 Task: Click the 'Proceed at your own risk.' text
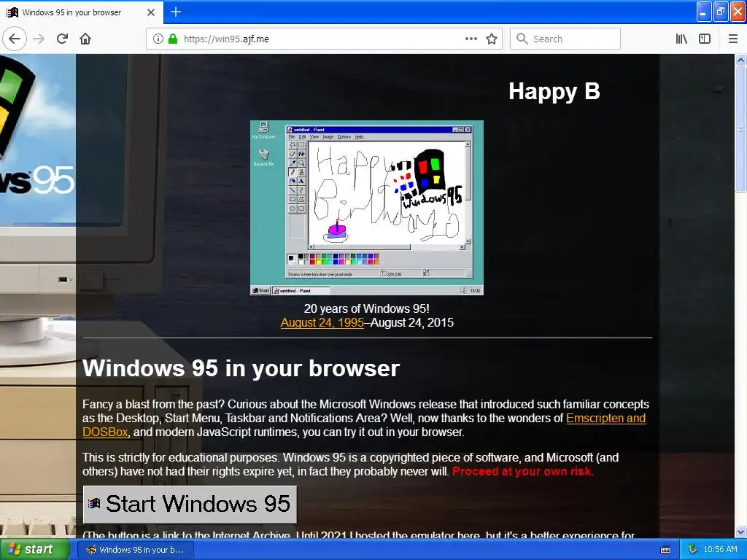tap(522, 472)
